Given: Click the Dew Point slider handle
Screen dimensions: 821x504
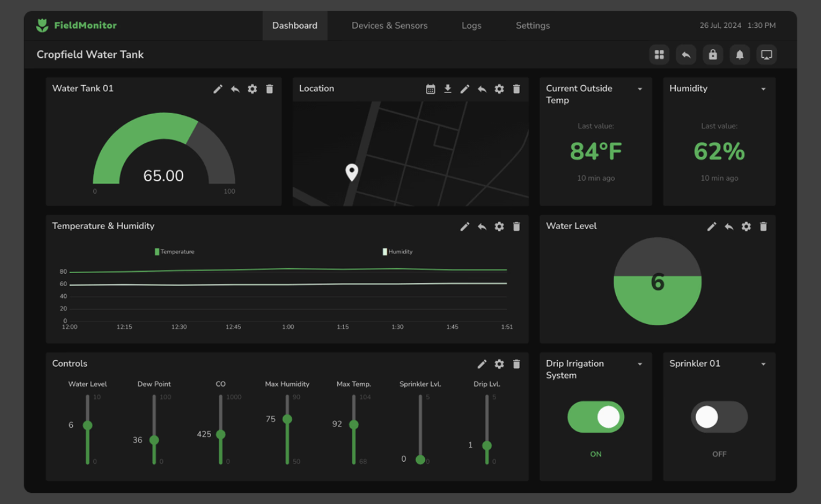Looking at the screenshot, I should [154, 440].
